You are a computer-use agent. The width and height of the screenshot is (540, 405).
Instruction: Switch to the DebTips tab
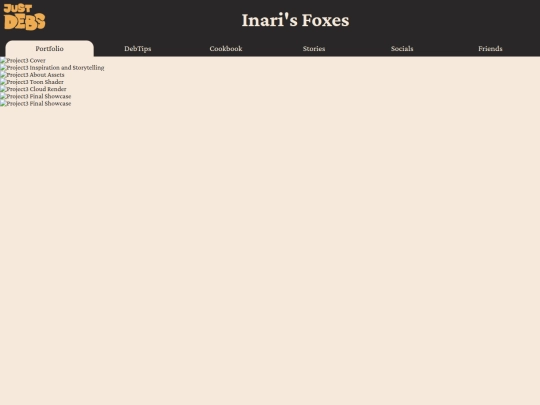[x=138, y=49]
